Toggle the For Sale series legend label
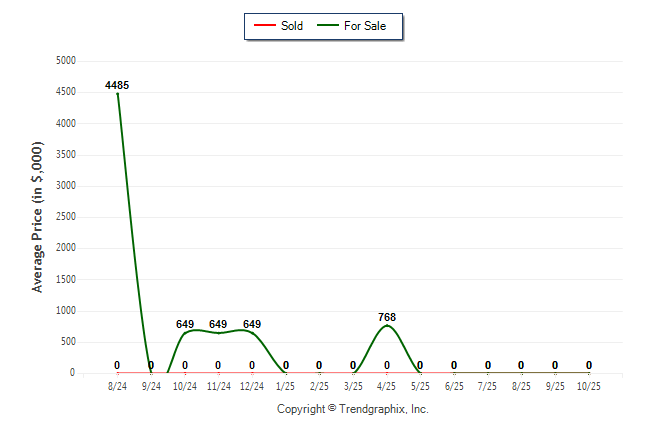The image size is (646, 434). [x=365, y=26]
